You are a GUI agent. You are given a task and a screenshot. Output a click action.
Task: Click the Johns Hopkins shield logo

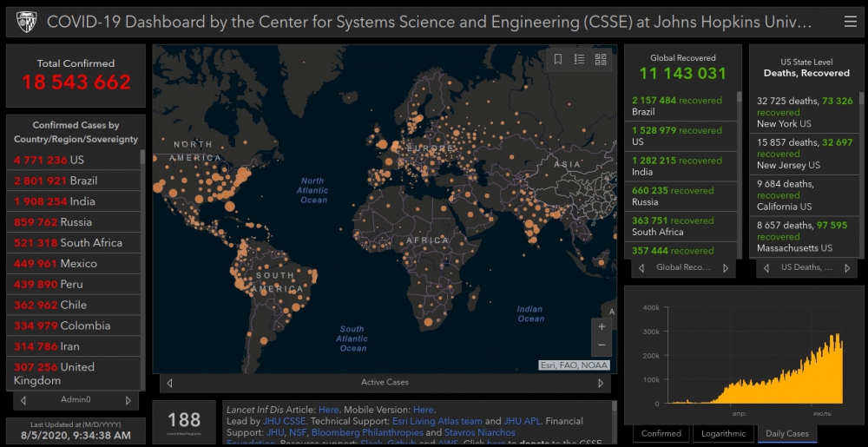coord(26,22)
